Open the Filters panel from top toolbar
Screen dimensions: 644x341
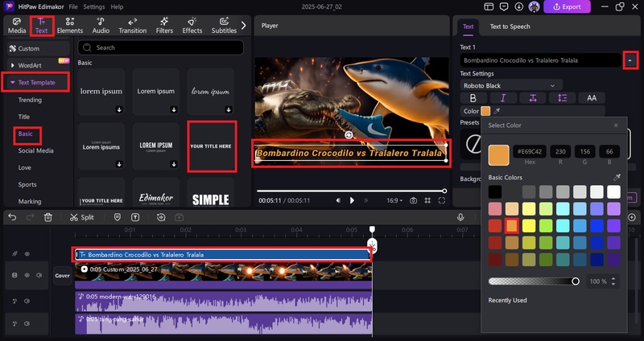click(x=164, y=25)
